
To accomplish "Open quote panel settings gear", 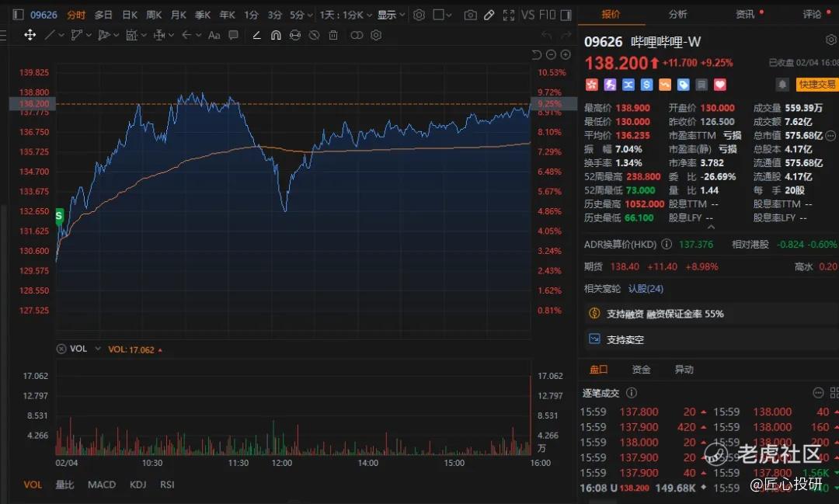I will (x=831, y=40).
